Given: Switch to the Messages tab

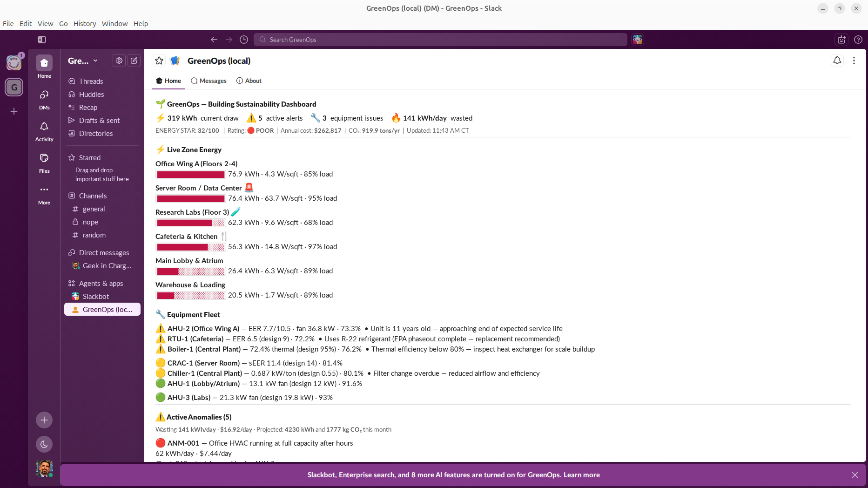Looking at the screenshot, I should (x=209, y=81).
